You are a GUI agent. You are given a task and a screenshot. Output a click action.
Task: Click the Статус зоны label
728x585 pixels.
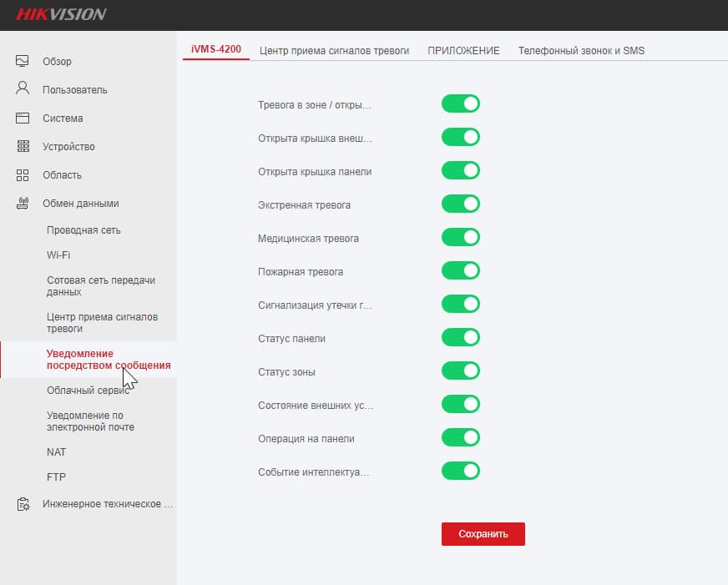point(286,372)
